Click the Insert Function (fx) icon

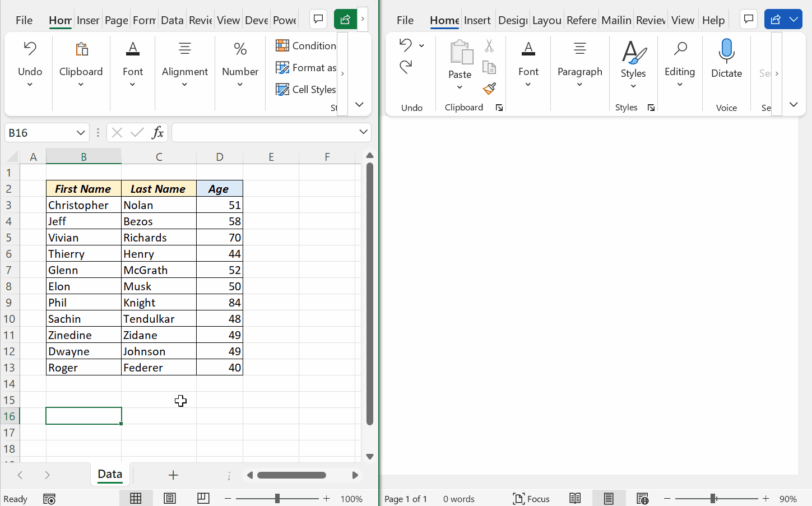[x=157, y=132]
